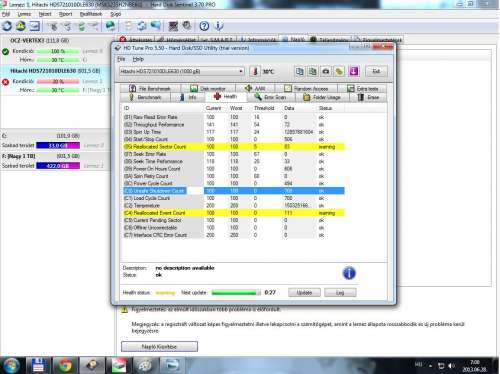Switch to the Folder Usage tab
The width and height of the screenshot is (500, 374).
322,97
